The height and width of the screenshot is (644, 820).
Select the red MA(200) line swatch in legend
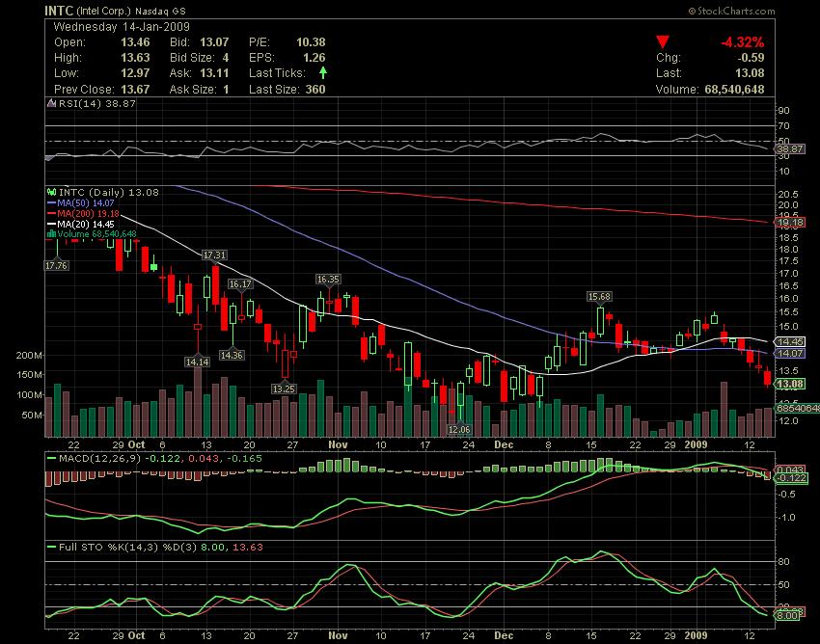coord(51,214)
